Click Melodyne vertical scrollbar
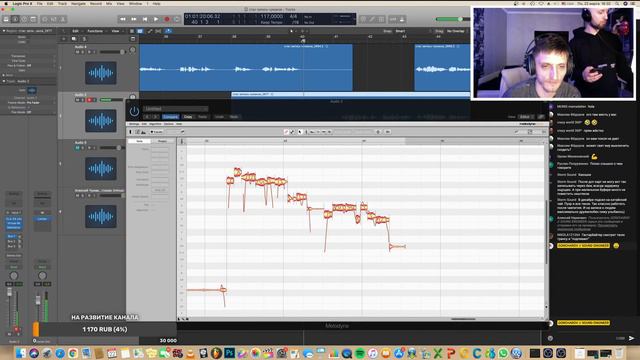Image resolution: width=640 pixels, height=360 pixels. [x=547, y=233]
